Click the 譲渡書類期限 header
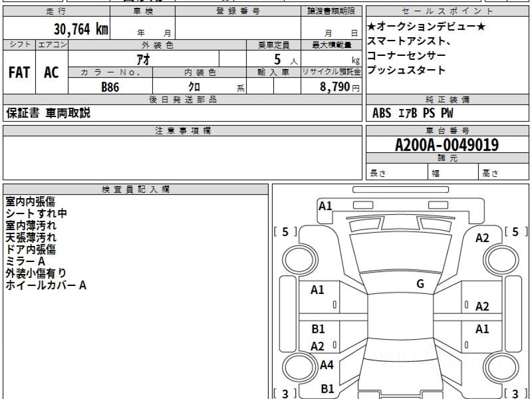The height and width of the screenshot is (399, 532). coord(331,12)
